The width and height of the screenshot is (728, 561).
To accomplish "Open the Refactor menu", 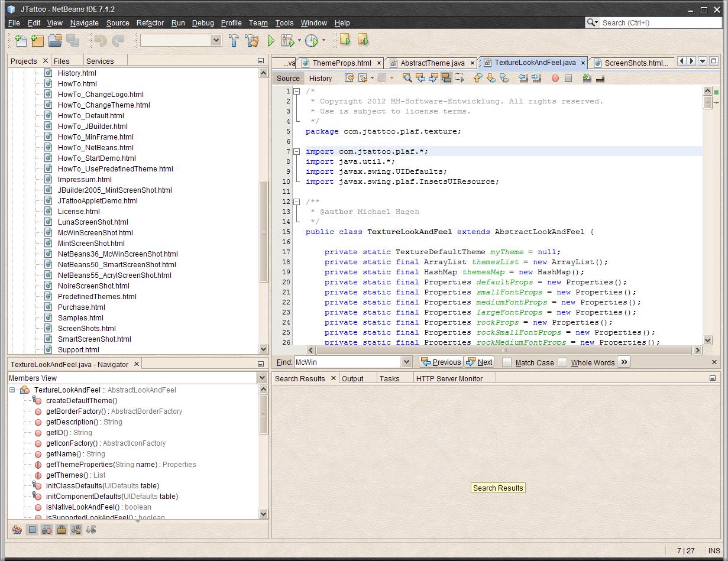I will (x=150, y=22).
